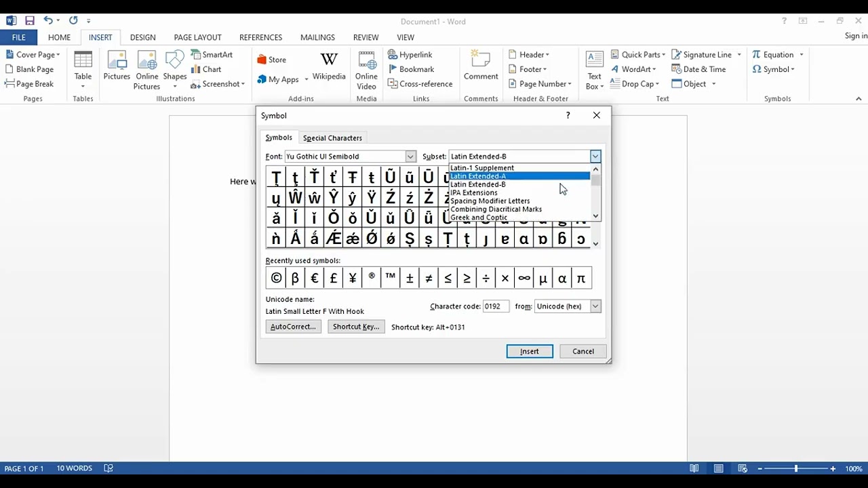Click scroll-down arrow of subset list
868x488 pixels.
tap(595, 216)
